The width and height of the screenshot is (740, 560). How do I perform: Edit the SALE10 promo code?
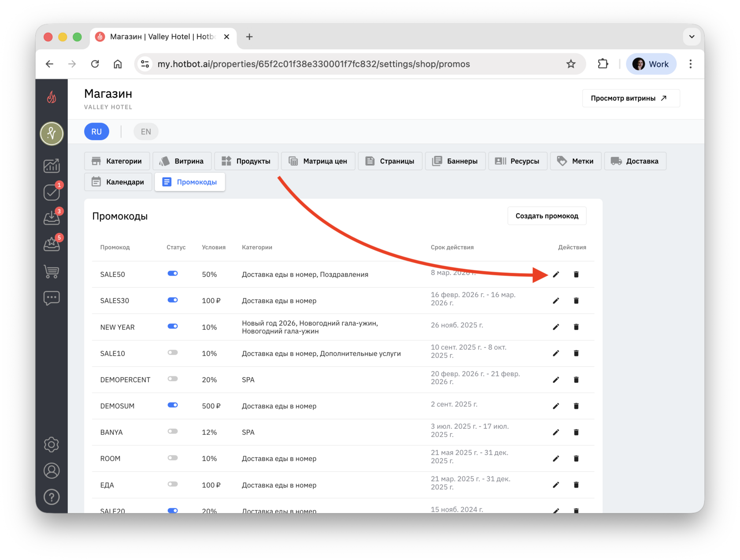click(556, 353)
